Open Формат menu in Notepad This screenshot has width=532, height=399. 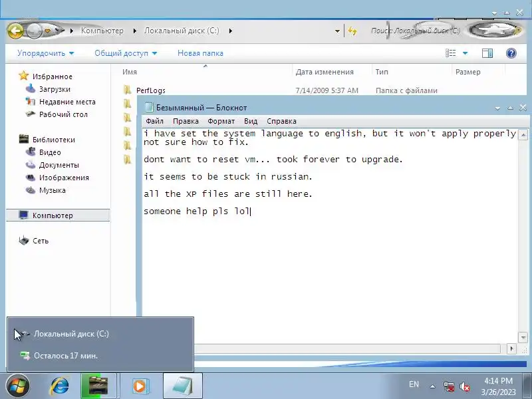[221, 121]
